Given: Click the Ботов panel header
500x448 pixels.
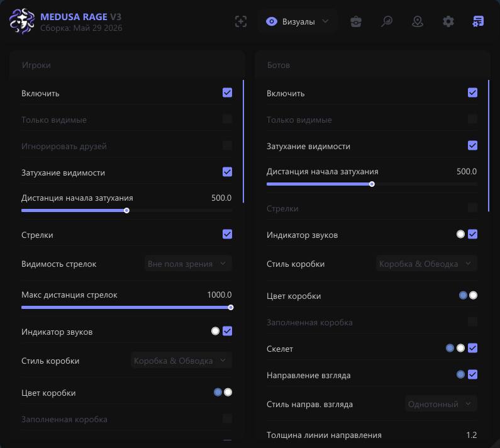Looking at the screenshot, I should 372,65.
